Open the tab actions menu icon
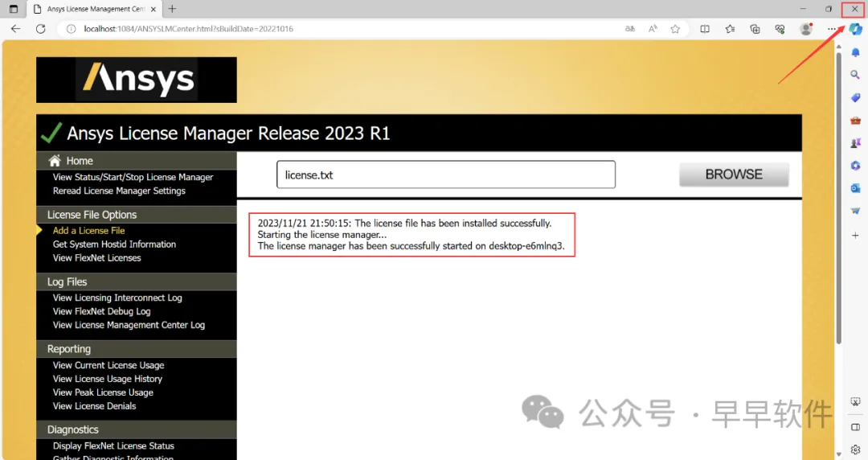This screenshot has width=868, height=460. pyautogui.click(x=14, y=9)
